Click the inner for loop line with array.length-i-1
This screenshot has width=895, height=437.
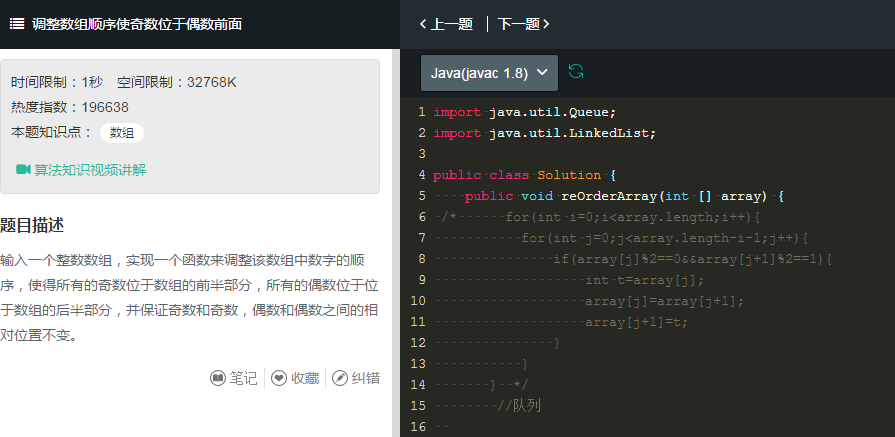pos(664,238)
